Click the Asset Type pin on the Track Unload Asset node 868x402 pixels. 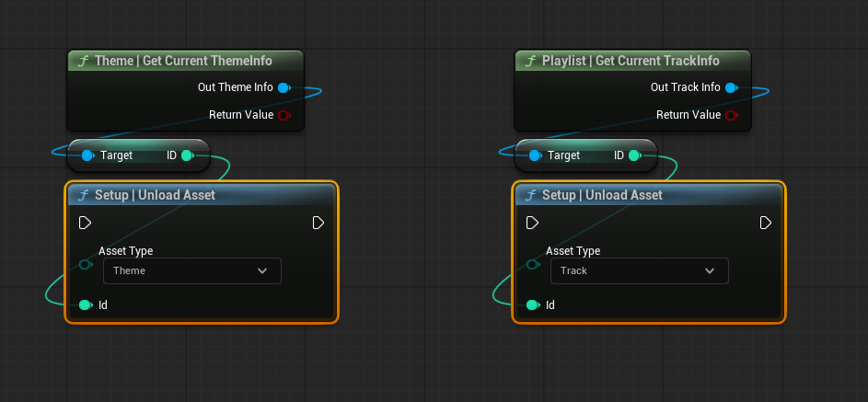[x=532, y=264]
